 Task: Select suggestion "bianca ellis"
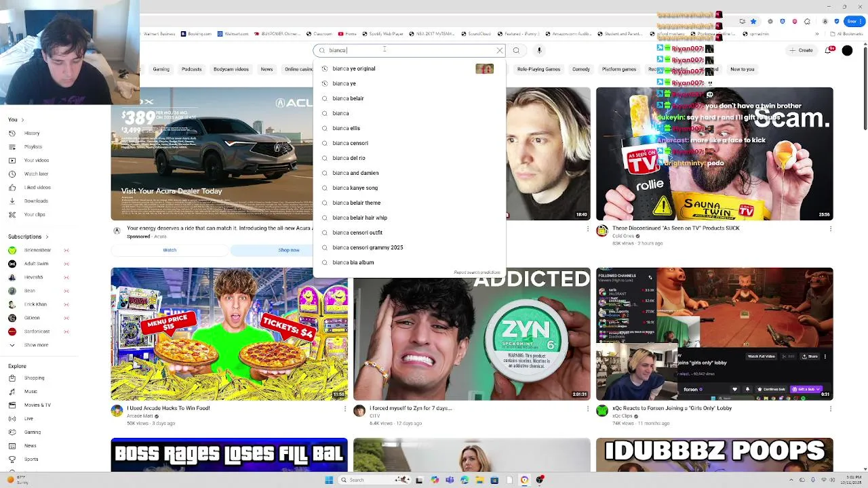click(410, 128)
